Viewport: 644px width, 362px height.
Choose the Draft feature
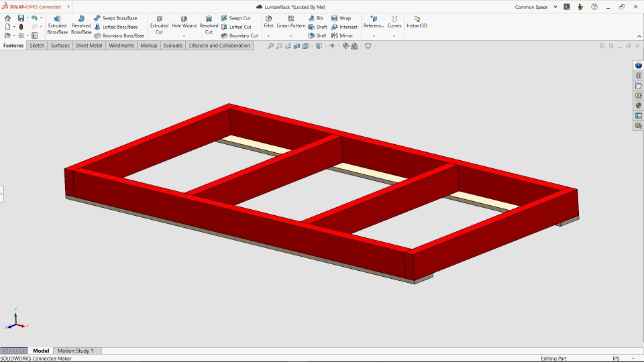tap(317, 27)
